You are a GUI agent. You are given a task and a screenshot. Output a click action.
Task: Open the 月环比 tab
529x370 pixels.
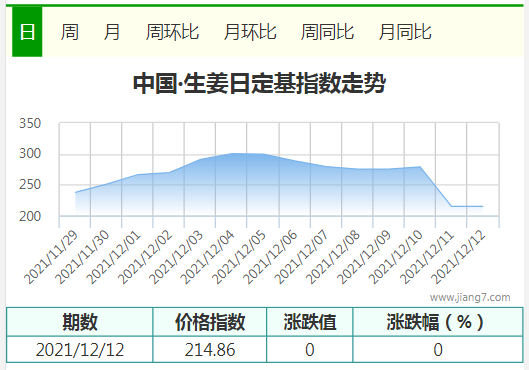click(250, 32)
